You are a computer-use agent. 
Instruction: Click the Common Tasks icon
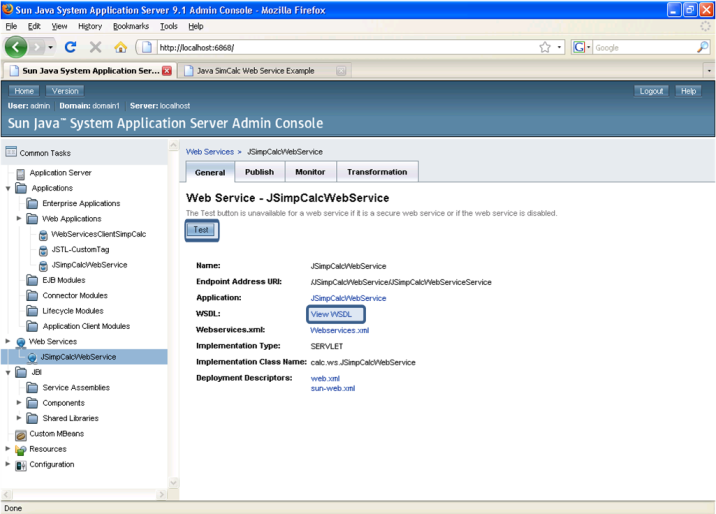pyautogui.click(x=12, y=153)
